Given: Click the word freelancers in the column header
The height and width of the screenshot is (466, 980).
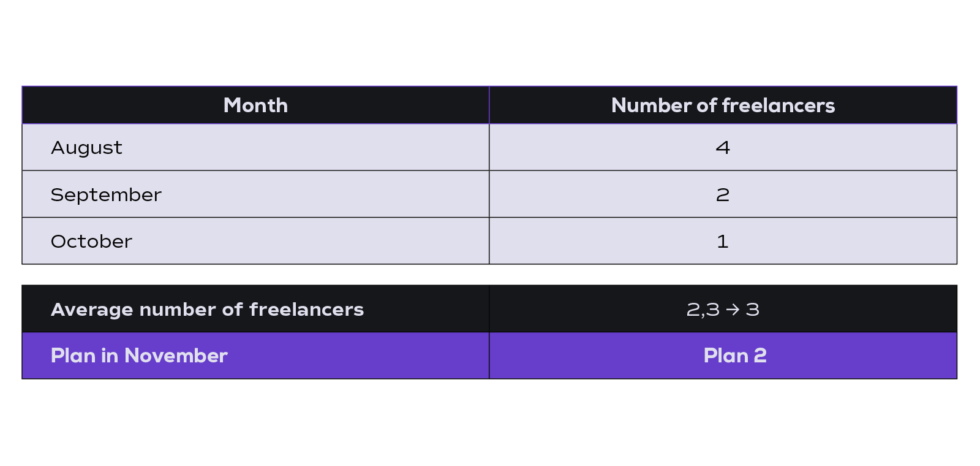Looking at the screenshot, I should tap(778, 105).
